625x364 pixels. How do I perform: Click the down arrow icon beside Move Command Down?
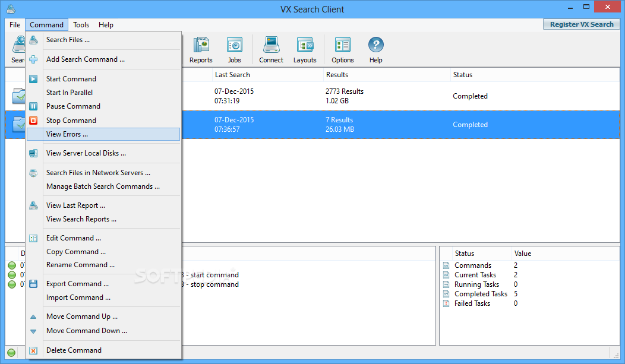click(x=33, y=331)
